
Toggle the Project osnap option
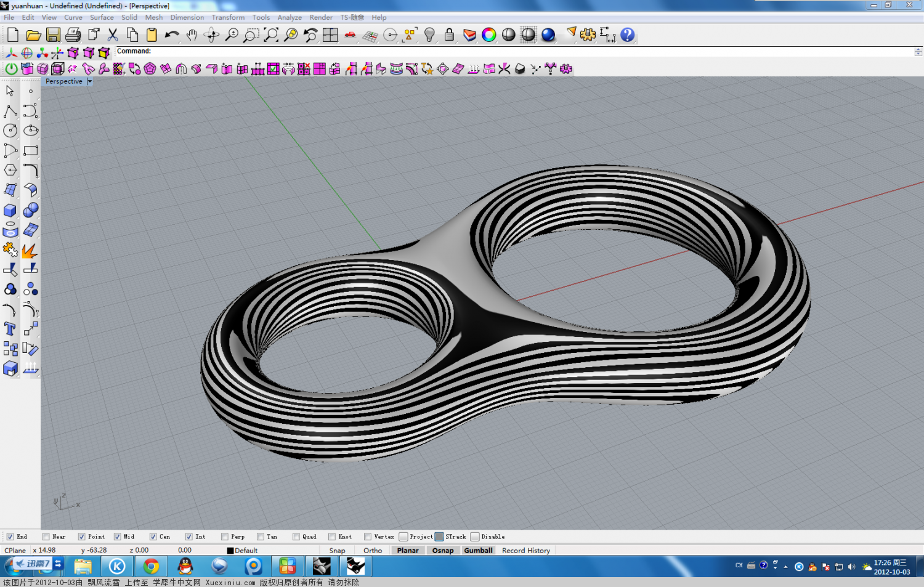tap(403, 537)
